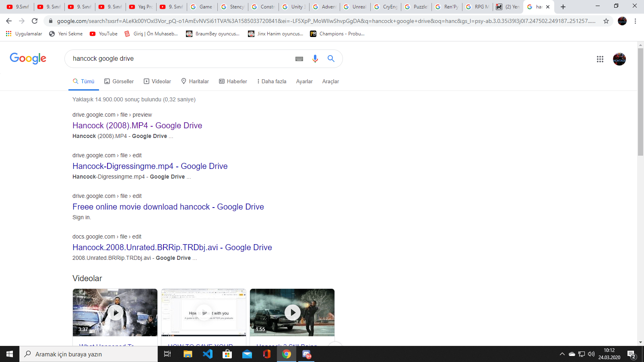This screenshot has width=644, height=362.
Task: Expand the Daha fazla menu
Action: click(272, 81)
